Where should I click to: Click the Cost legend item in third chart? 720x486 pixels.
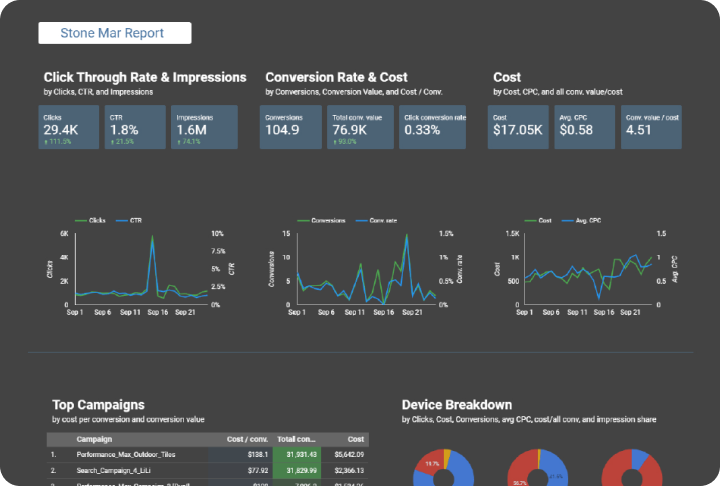click(x=538, y=220)
